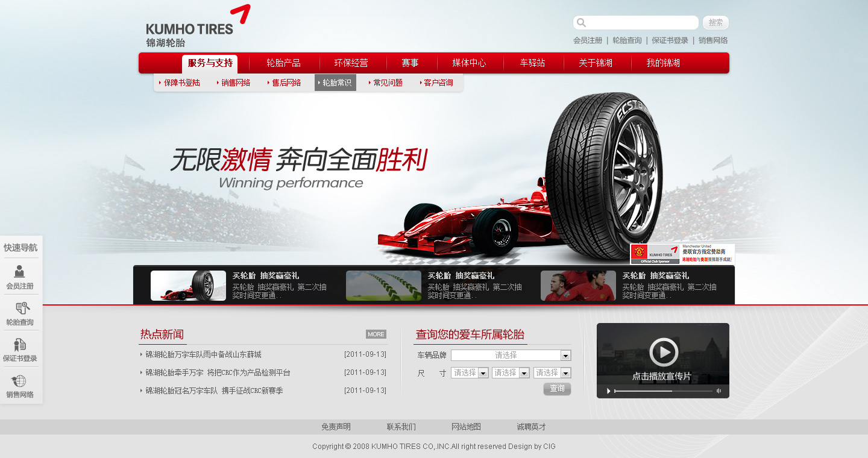Open 环保经营 menu
868x458 pixels.
tap(351, 63)
